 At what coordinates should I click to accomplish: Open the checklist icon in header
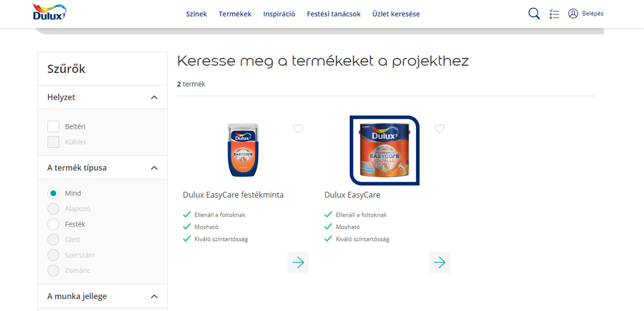point(554,14)
